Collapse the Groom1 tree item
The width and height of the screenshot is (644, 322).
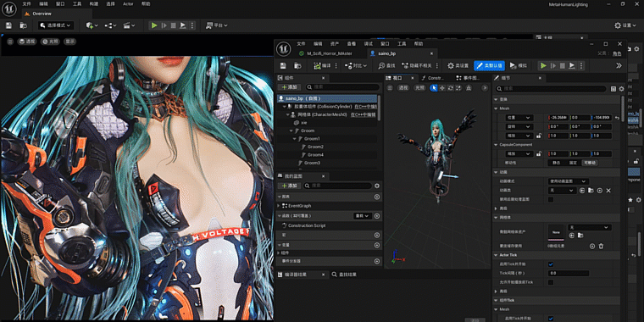(x=295, y=139)
